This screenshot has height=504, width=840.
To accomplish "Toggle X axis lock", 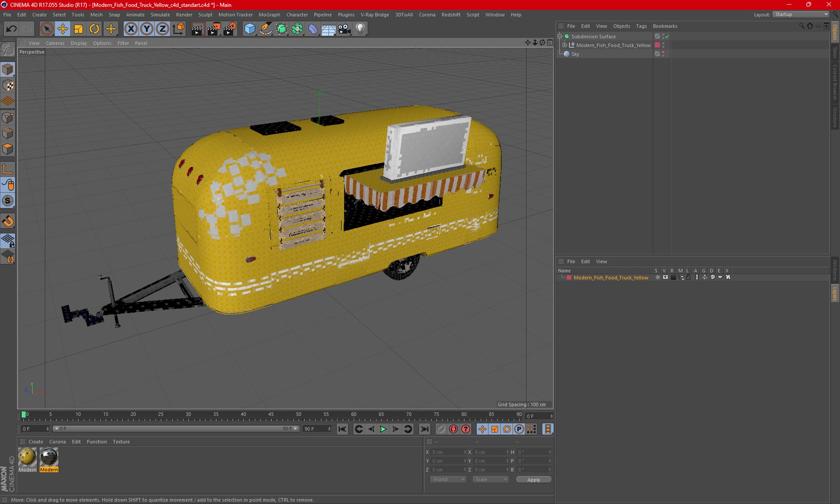I will 131,29.
